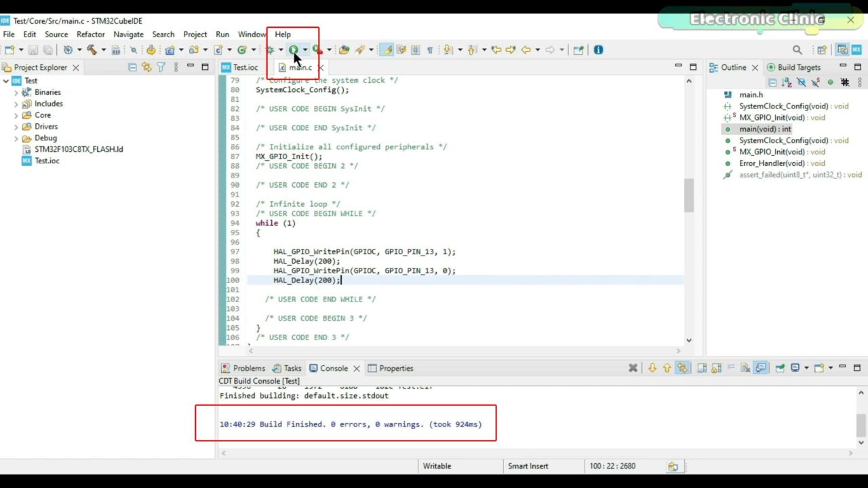Click the Debug (bug) toolbar icon
Image resolution: width=868 pixels, height=488 pixels.
click(270, 49)
